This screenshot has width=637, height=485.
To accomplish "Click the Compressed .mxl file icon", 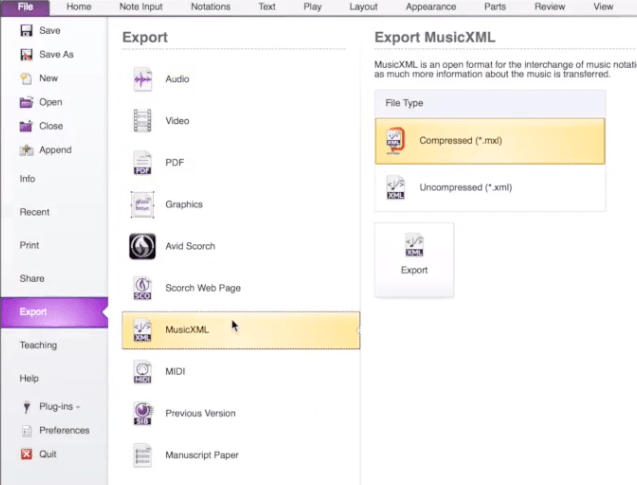I will click(x=395, y=141).
